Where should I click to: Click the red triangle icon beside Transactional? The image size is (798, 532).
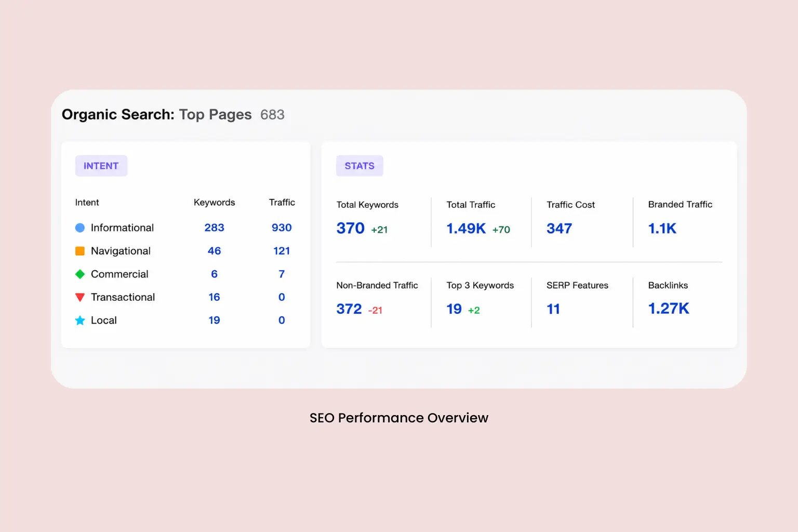tap(80, 297)
